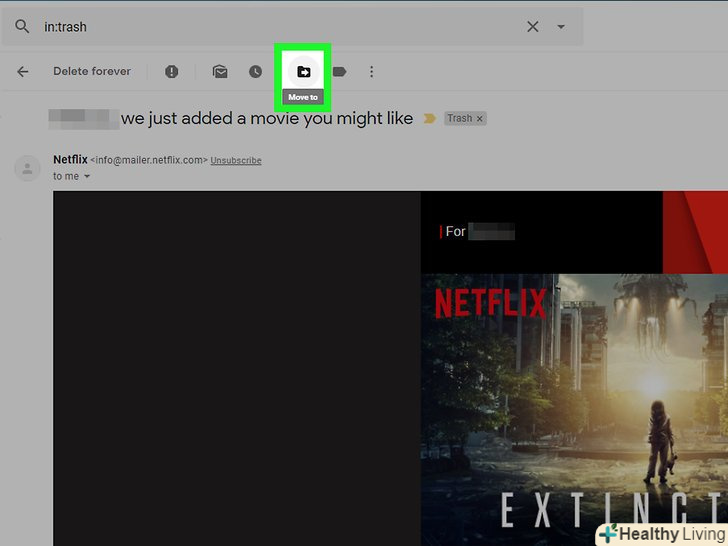728x546 pixels.
Task: Click the Unsubscribe link
Action: (x=236, y=160)
